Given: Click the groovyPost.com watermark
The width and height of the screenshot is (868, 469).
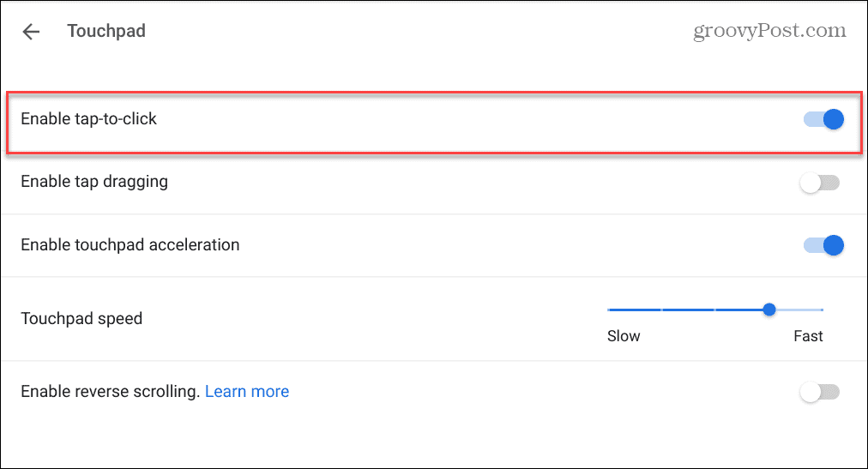Looking at the screenshot, I should 769,31.
